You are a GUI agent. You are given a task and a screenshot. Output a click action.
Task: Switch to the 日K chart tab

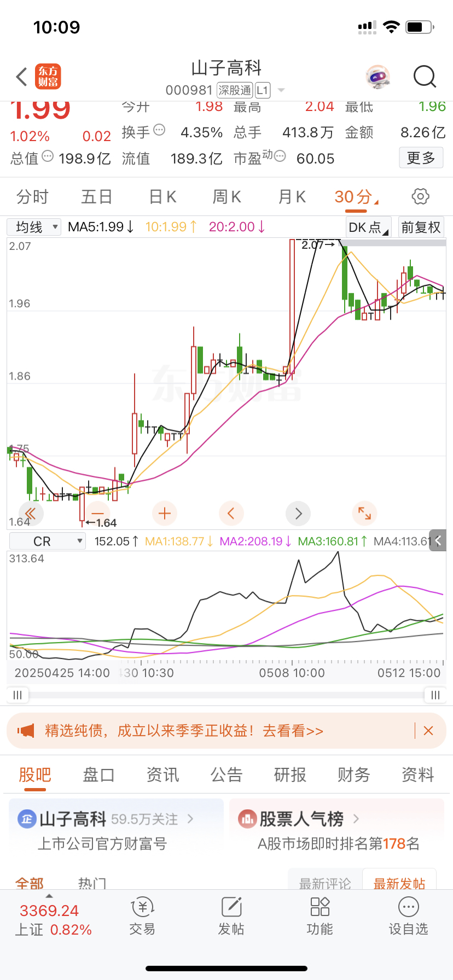[x=162, y=197]
